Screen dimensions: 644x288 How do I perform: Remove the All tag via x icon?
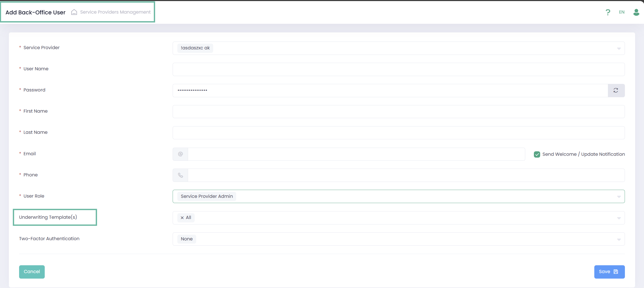click(x=182, y=218)
